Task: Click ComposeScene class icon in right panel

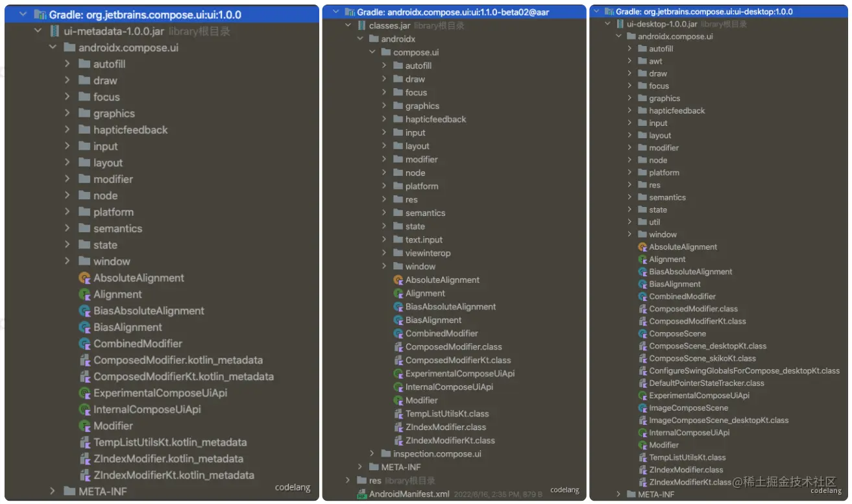Action: [642, 334]
